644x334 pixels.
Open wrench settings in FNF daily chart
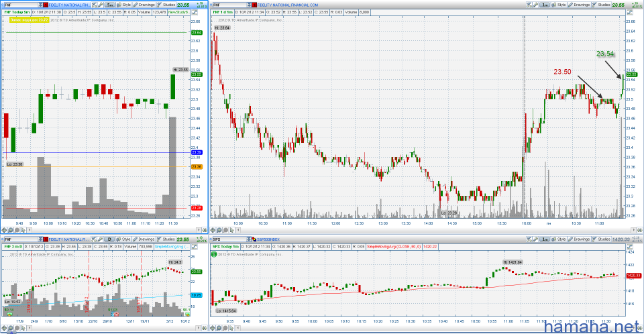point(101,239)
